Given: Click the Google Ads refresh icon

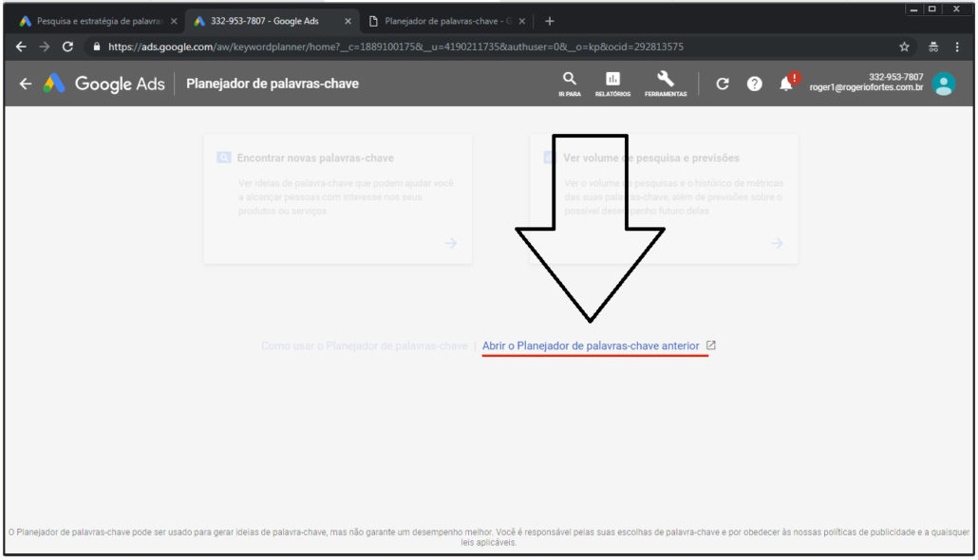Looking at the screenshot, I should [723, 84].
